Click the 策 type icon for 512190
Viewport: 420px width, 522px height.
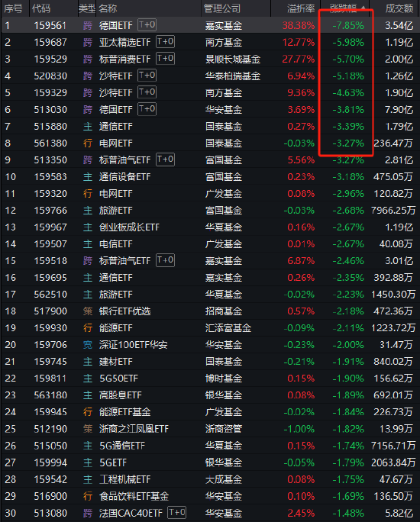point(88,429)
